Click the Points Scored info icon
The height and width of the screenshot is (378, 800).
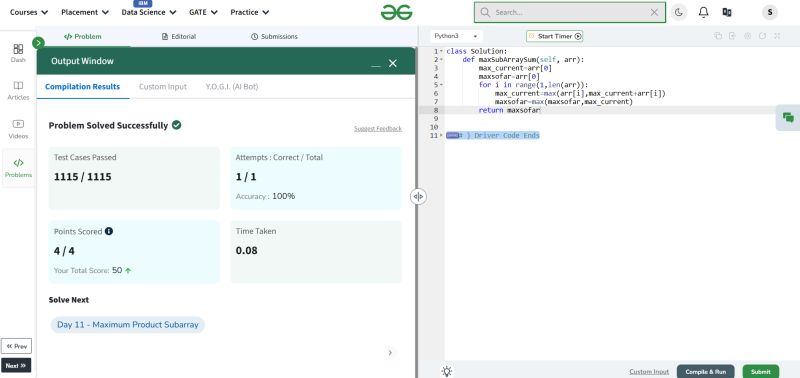[x=109, y=231]
